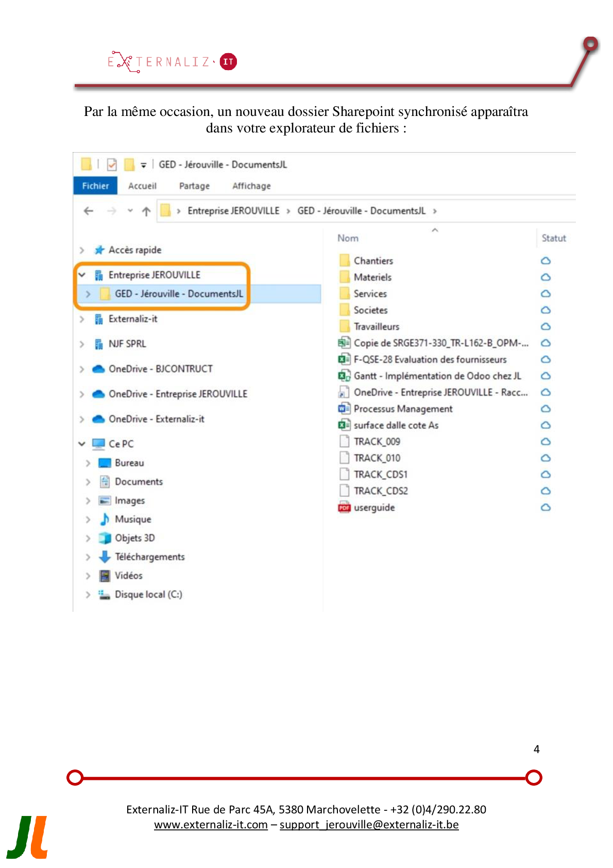The image size is (613, 868).
Task: Expand the OneDrive - BJCONTRUCT tree node
Action: (82, 369)
